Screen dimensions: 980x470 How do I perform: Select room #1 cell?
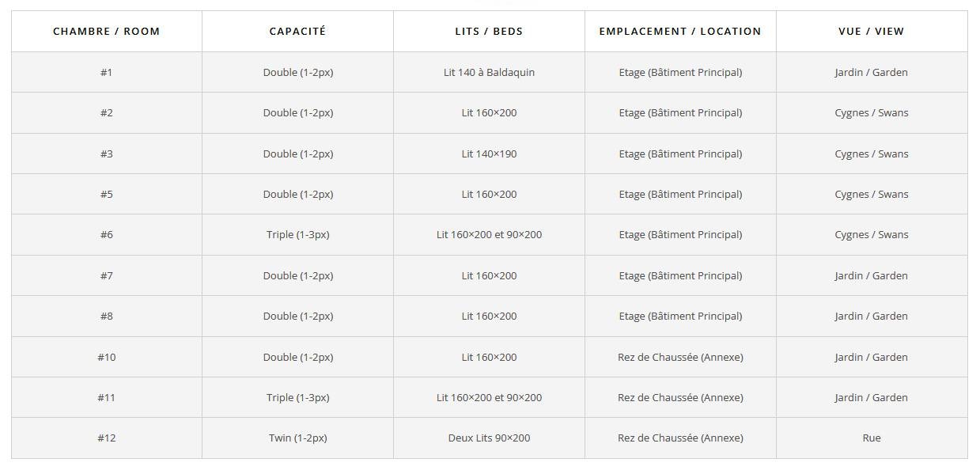point(107,72)
